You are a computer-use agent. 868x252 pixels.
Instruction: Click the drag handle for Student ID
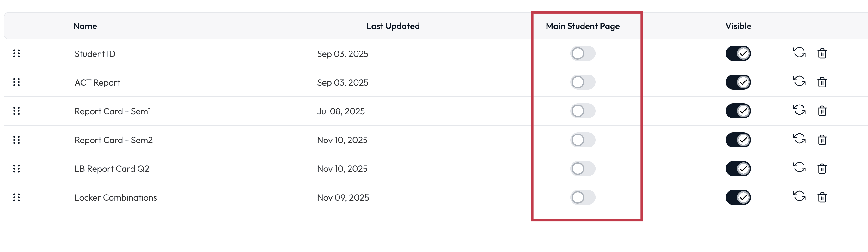pyautogui.click(x=16, y=53)
